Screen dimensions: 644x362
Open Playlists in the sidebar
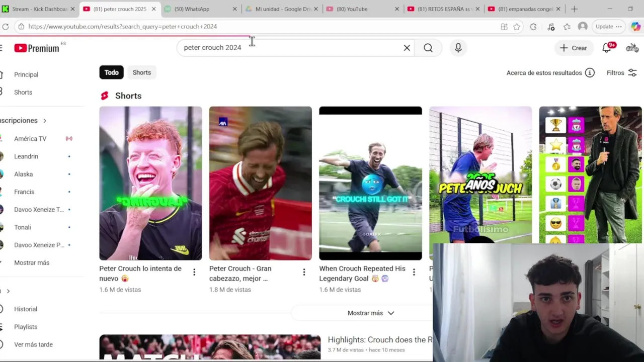[26, 327]
